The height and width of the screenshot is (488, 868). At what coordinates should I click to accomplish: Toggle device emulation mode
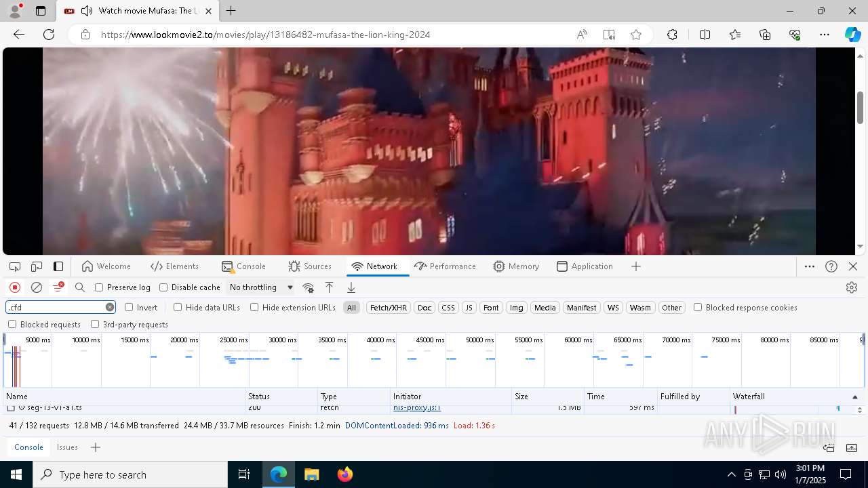(37, 266)
